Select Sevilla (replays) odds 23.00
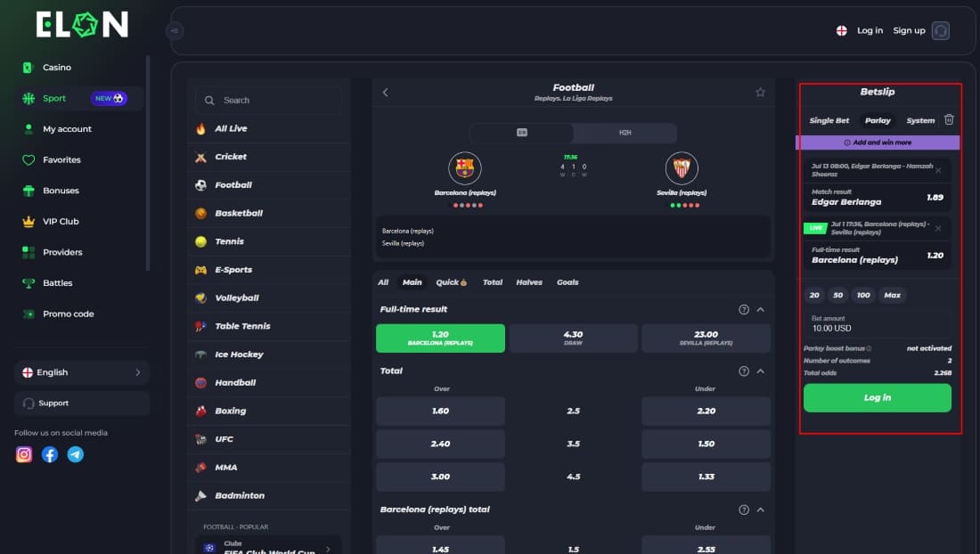Screen dimensions: 980x554 706,338
